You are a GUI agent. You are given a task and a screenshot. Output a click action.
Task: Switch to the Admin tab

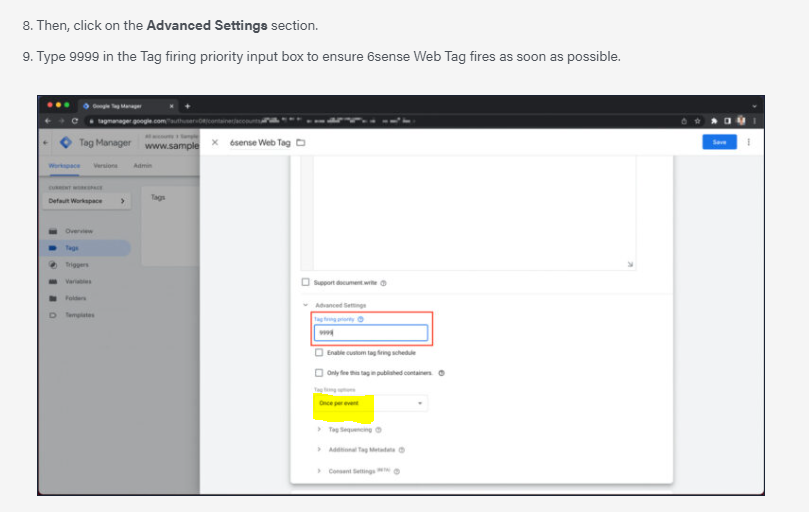(142, 166)
